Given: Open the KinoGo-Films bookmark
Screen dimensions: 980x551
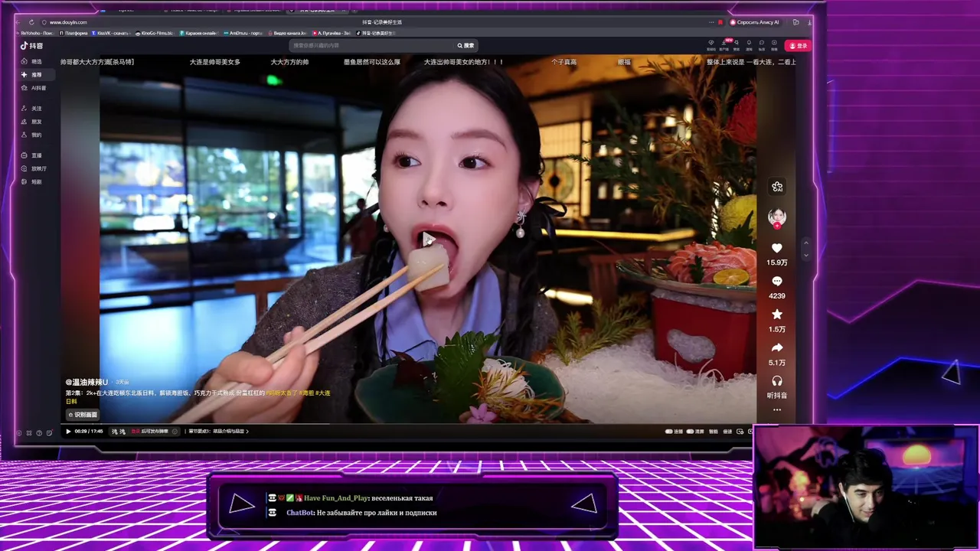Looking at the screenshot, I should [154, 33].
